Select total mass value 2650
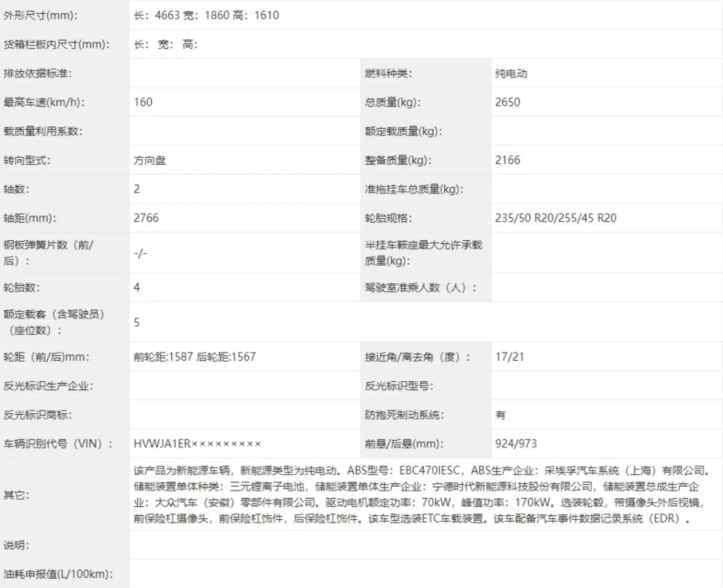Viewport: 723px width, 588px height. [507, 102]
